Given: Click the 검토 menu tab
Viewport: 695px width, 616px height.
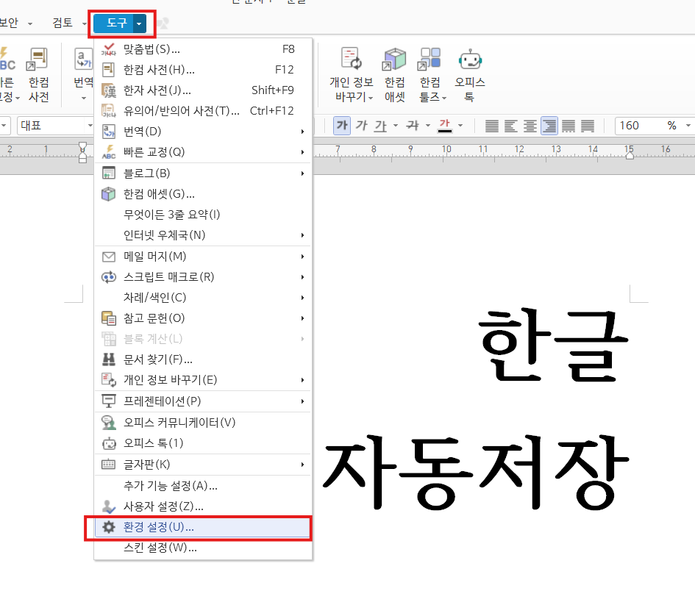Looking at the screenshot, I should 63,23.
